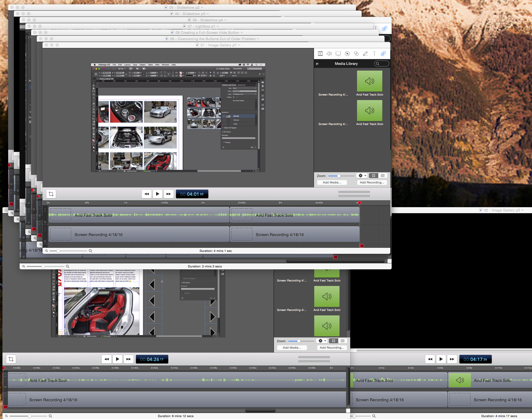The height and width of the screenshot is (419, 532).
Task: Play Image Gallery p1 project
Action: click(x=158, y=194)
